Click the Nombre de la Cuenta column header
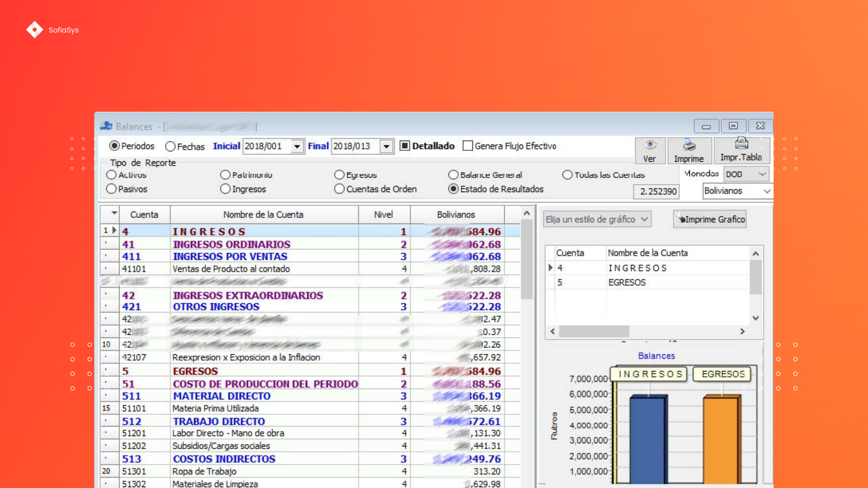The image size is (868, 488). pyautogui.click(x=264, y=215)
